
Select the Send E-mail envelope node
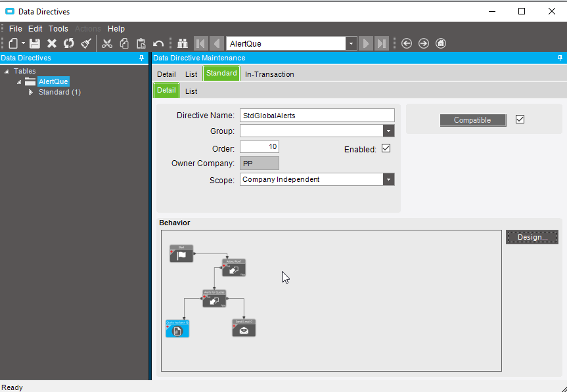tap(244, 328)
